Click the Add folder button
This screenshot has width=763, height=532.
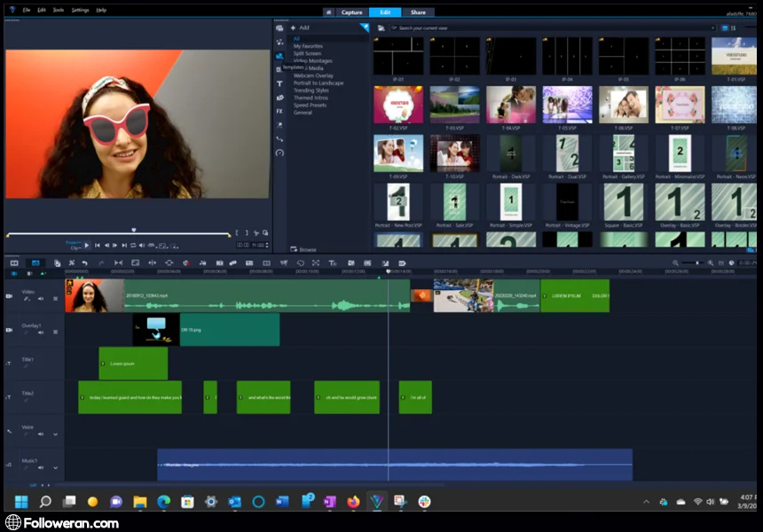coord(300,27)
